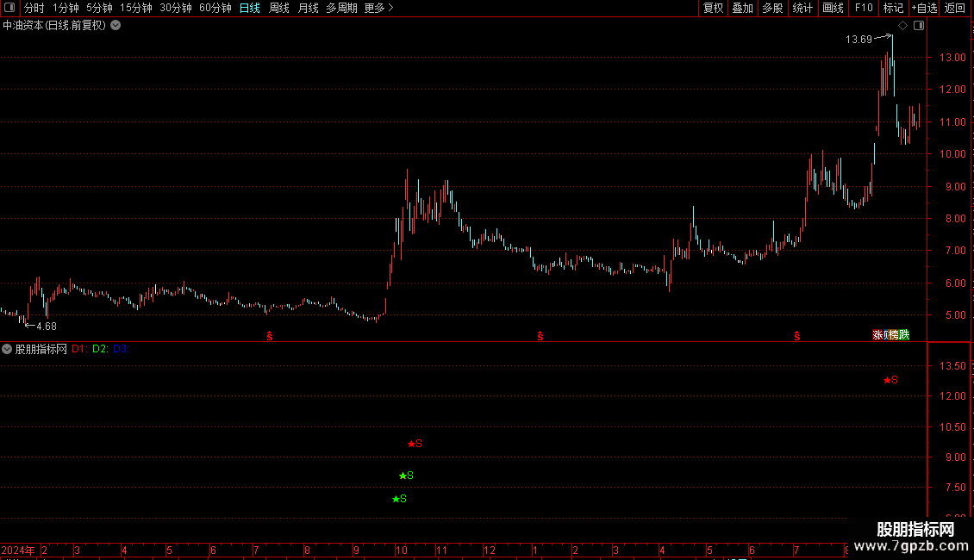This screenshot has height=560, width=974.
Task: Click the 13.50 indicator axis label
Action: (x=952, y=366)
